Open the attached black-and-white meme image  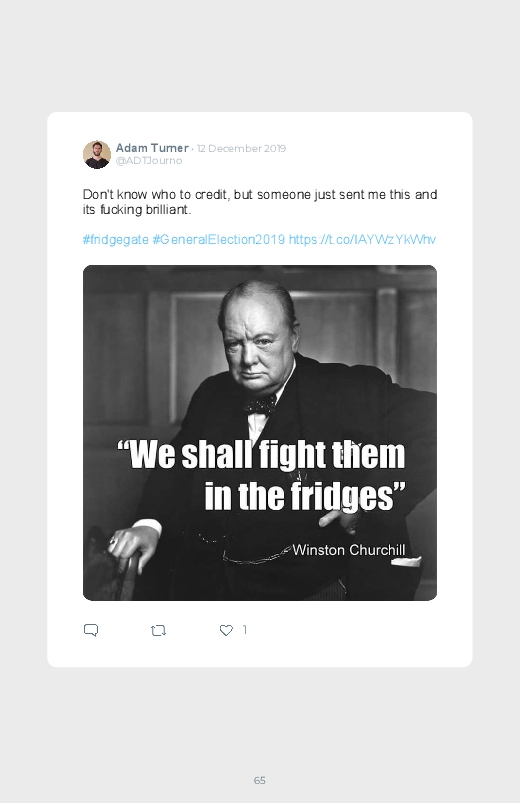tap(260, 433)
